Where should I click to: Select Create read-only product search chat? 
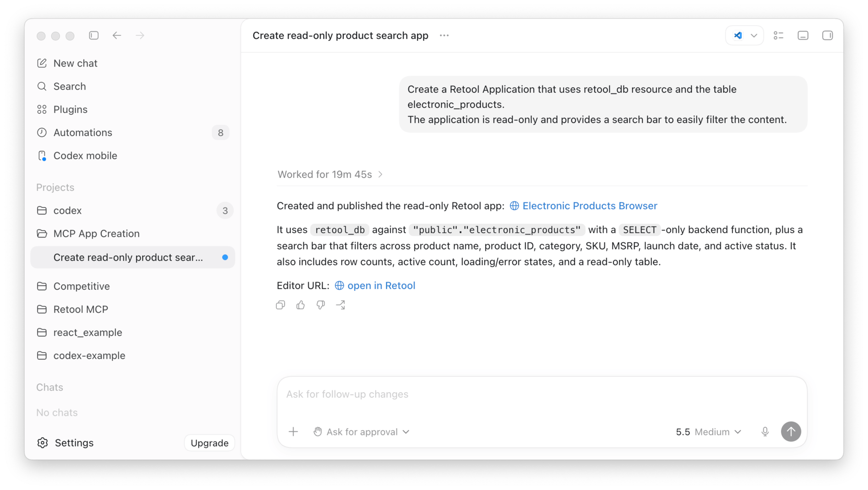[133, 257]
